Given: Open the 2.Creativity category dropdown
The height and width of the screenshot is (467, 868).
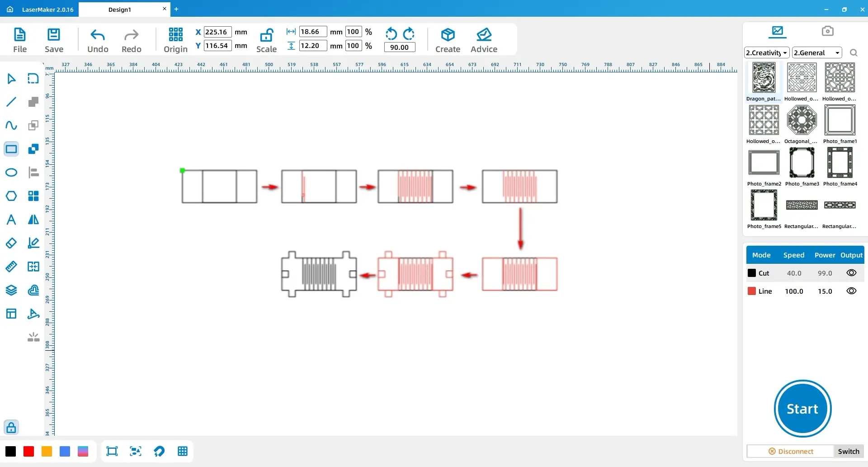Looking at the screenshot, I should coord(767,53).
